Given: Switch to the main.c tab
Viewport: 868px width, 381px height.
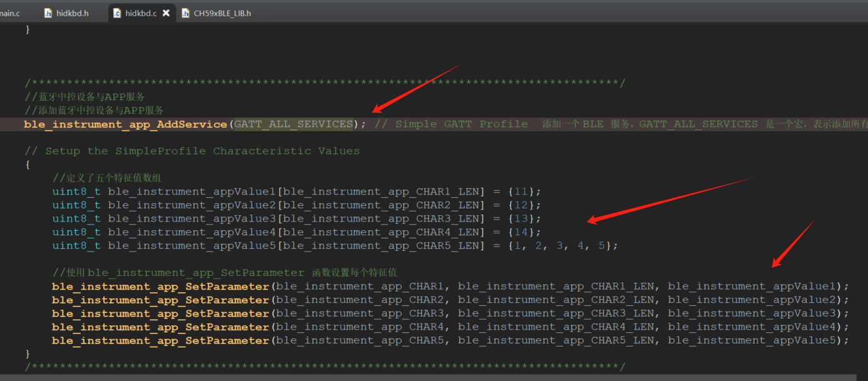Looking at the screenshot, I should tap(10, 13).
